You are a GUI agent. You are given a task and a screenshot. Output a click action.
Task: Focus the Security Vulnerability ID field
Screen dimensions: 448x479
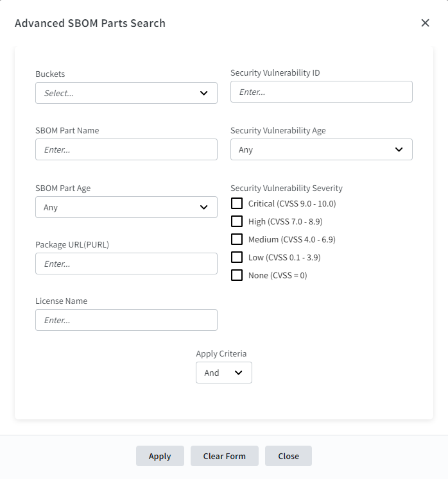[321, 92]
